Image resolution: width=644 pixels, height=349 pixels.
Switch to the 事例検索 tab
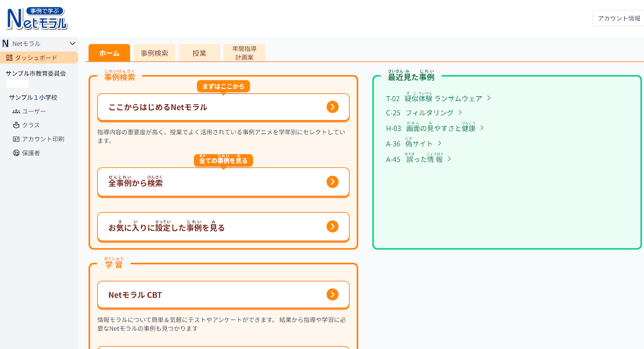[x=154, y=53]
